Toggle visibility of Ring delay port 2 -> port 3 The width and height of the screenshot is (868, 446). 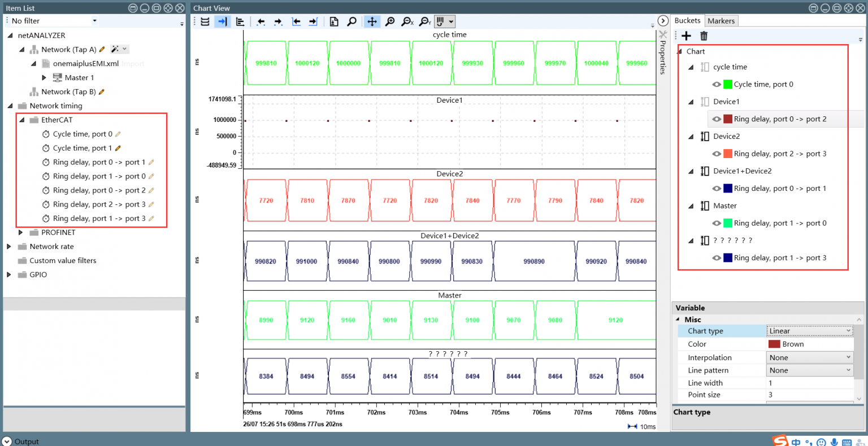[717, 154]
